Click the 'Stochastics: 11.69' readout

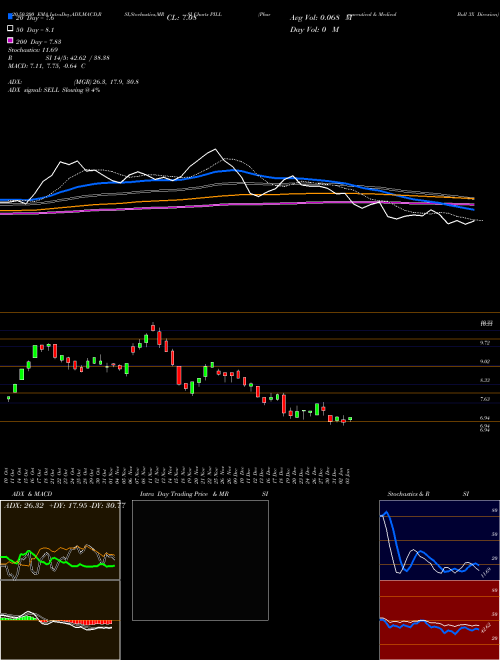point(33,50)
